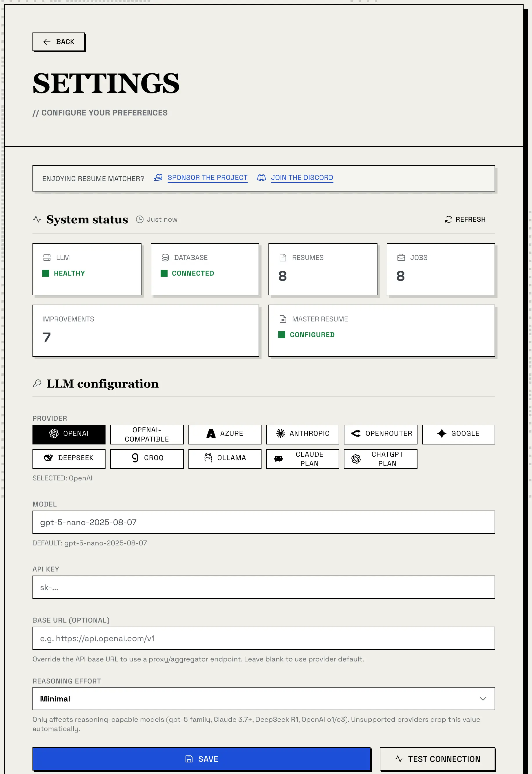Choose the ChatGPT Plan provider
The height and width of the screenshot is (774, 532).
point(381,459)
